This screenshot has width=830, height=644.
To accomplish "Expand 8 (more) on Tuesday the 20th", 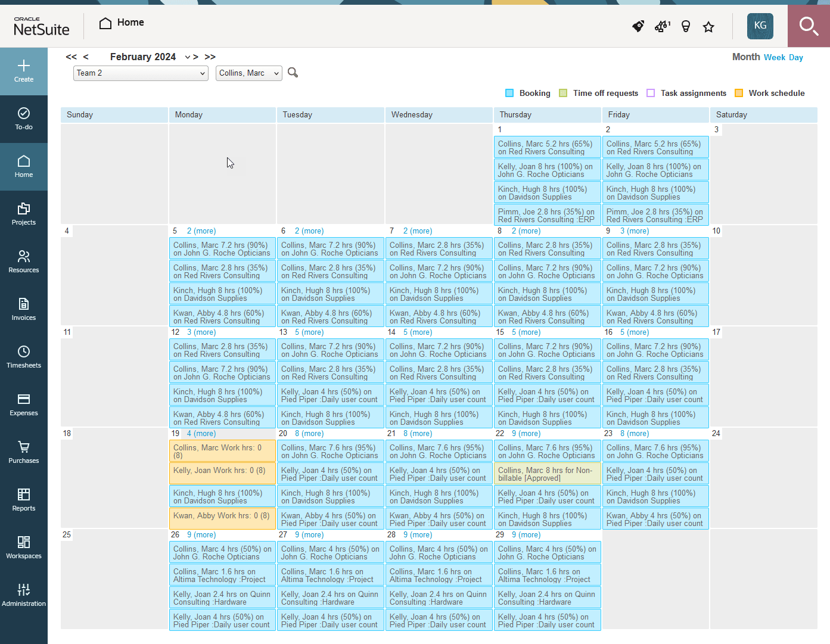I will click(x=309, y=434).
